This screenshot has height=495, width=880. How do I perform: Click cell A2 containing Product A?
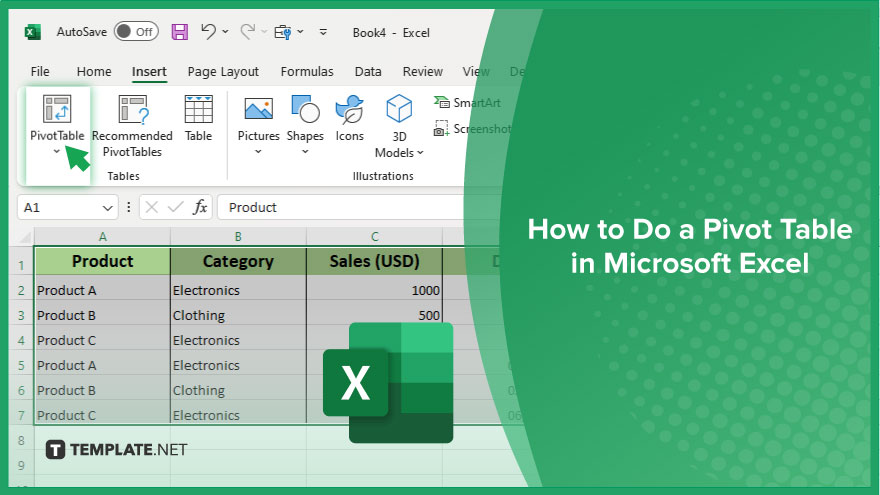(103, 290)
